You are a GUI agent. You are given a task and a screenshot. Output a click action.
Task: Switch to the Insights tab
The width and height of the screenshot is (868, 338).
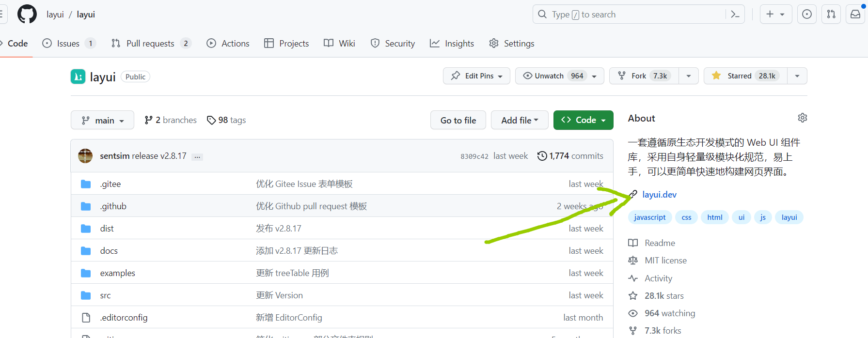pyautogui.click(x=452, y=44)
